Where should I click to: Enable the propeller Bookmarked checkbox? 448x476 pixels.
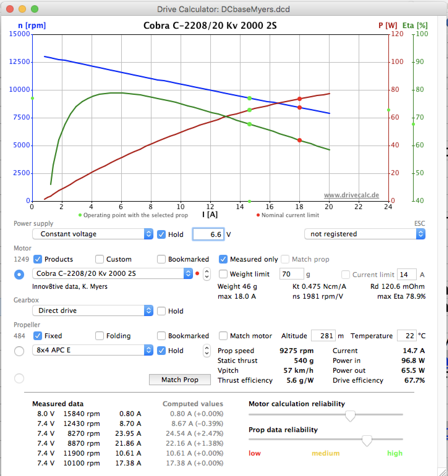[161, 336]
